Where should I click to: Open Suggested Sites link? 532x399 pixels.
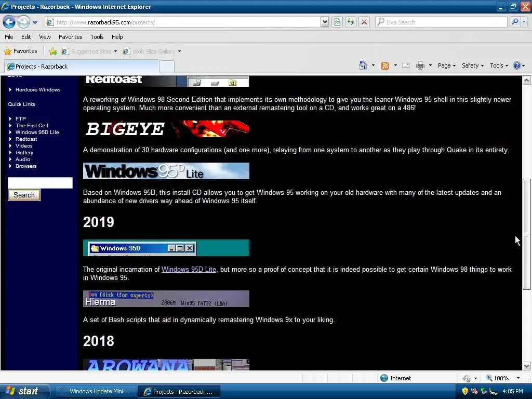pos(90,51)
